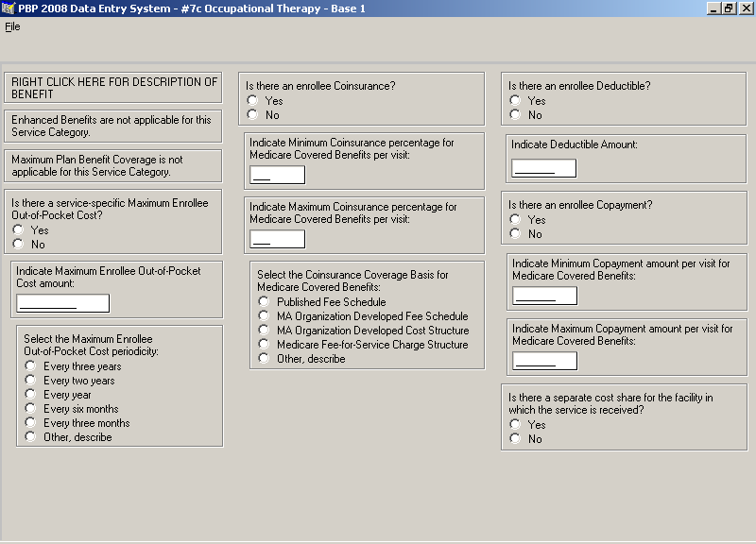Click the Minimum Coinsurance percentage field

(x=277, y=175)
